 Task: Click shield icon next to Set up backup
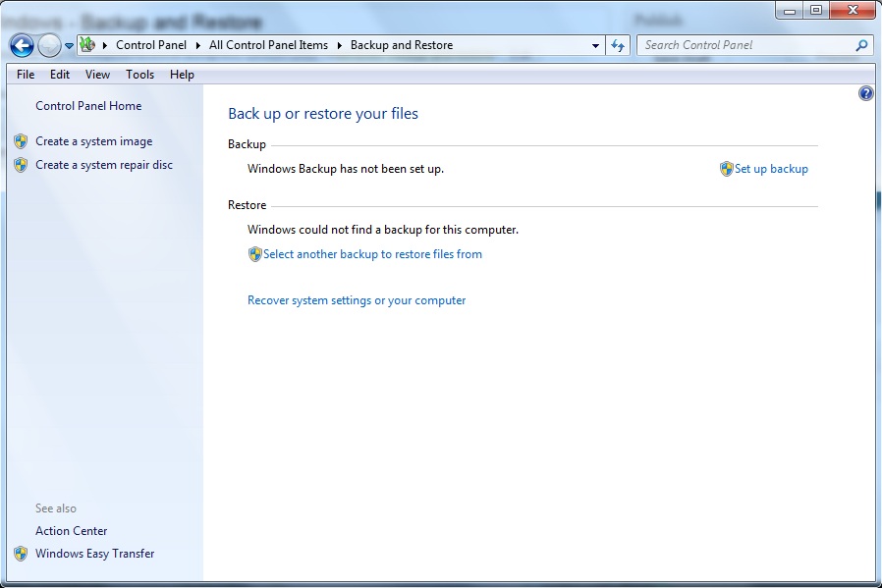(x=726, y=169)
